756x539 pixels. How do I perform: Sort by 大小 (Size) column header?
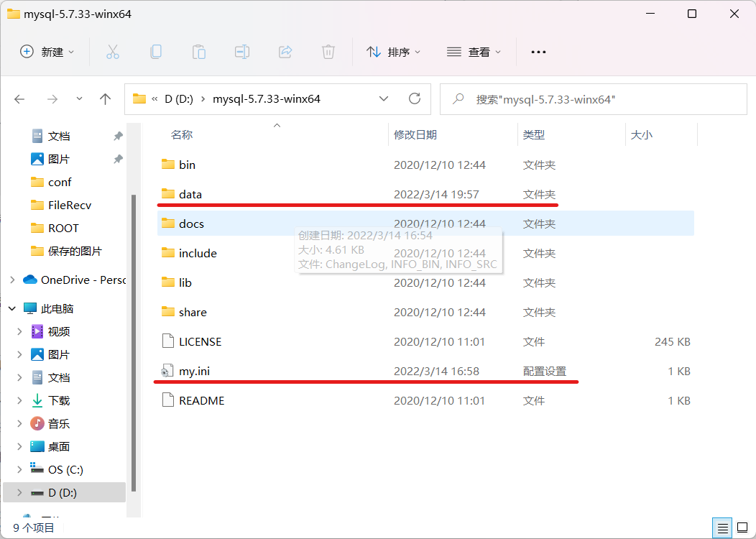click(642, 135)
